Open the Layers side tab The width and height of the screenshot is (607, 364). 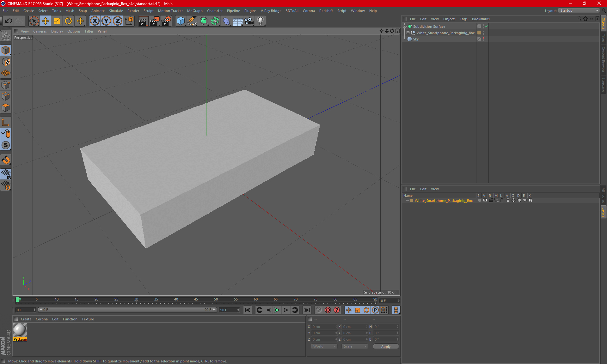pyautogui.click(x=604, y=212)
